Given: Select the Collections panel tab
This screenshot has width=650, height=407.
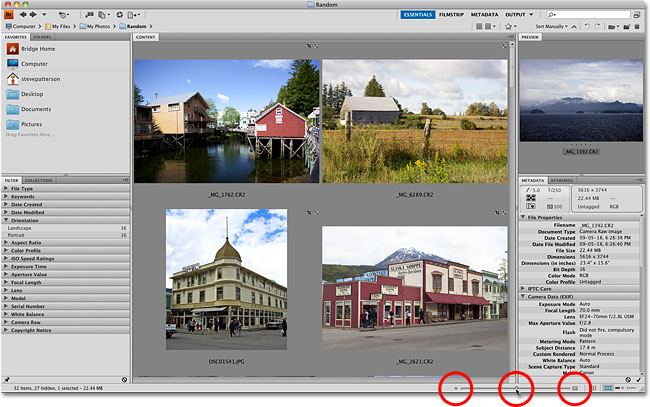Looking at the screenshot, I should point(39,180).
